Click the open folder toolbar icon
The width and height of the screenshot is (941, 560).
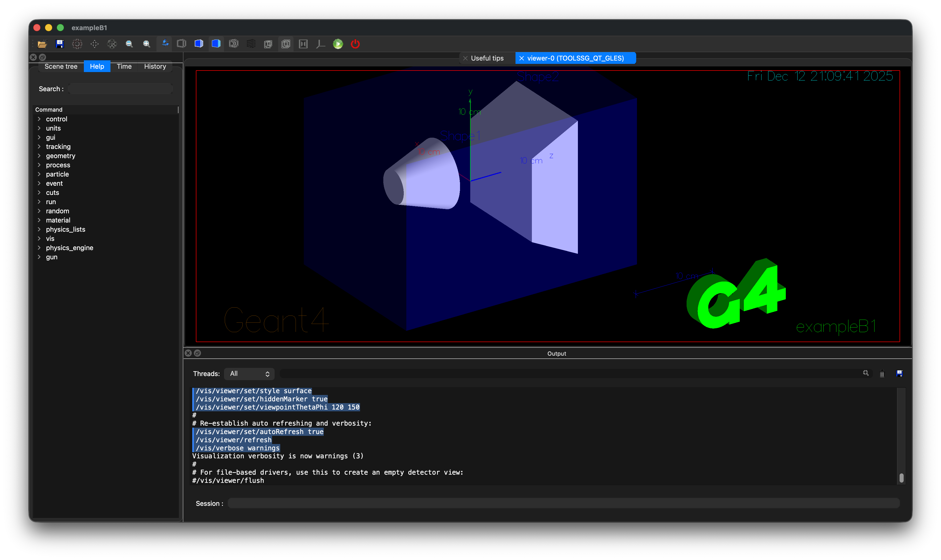pyautogui.click(x=42, y=44)
